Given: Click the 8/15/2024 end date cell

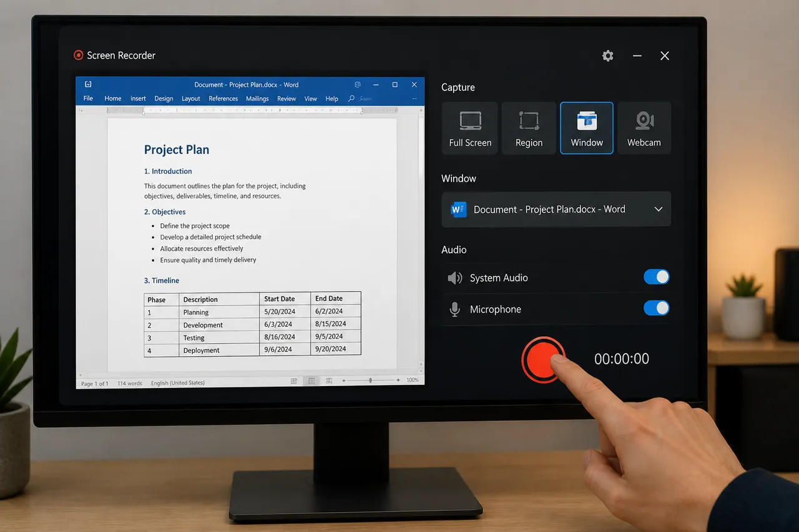Looking at the screenshot, I should pyautogui.click(x=336, y=324).
